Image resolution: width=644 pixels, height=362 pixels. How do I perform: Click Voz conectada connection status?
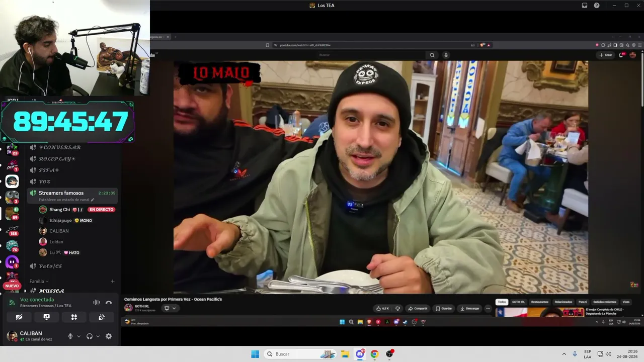(37, 300)
